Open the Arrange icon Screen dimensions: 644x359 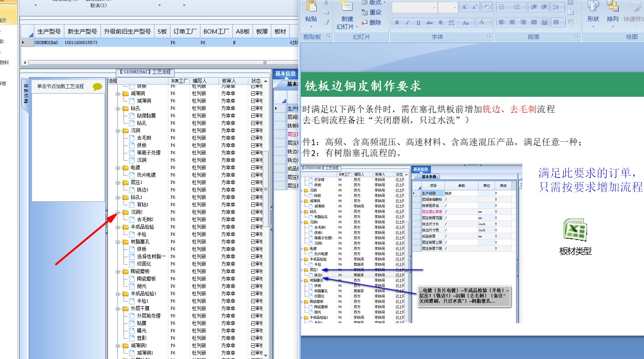click(x=613, y=6)
